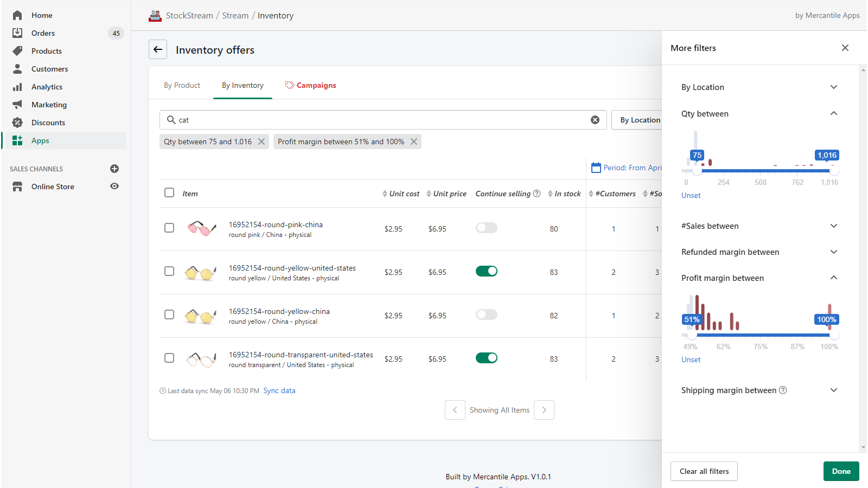Tick the checkbox for round-transparent-united-states
This screenshot has height=488, width=868.
click(x=169, y=358)
